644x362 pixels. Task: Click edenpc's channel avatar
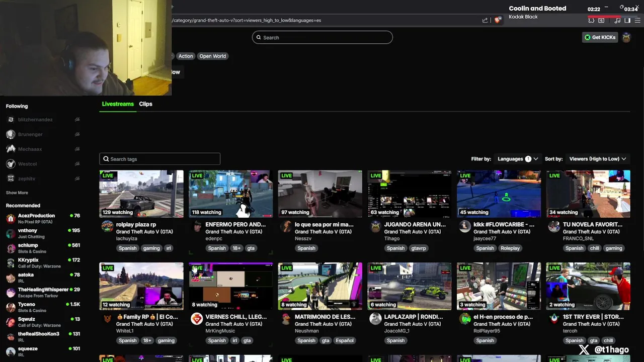(x=197, y=226)
